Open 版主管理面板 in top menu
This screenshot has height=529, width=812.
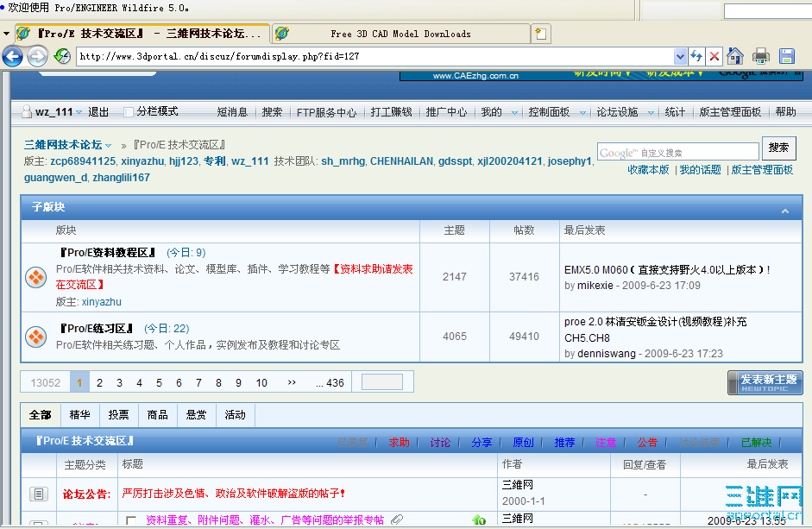tap(730, 112)
